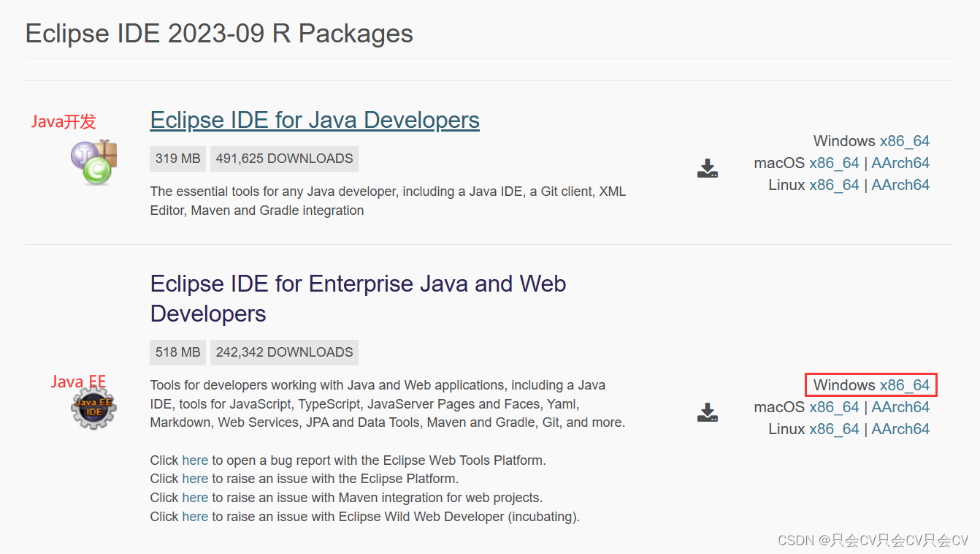Click the 491,625 DOWNLOADS badge

pos(284,159)
